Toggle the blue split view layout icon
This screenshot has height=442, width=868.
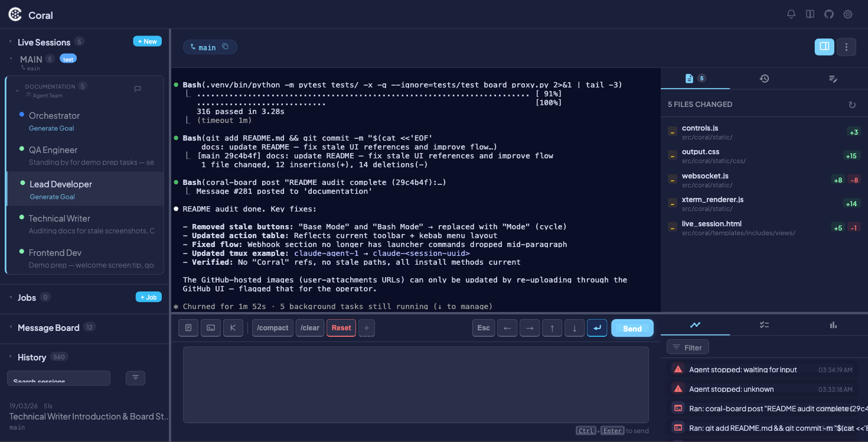tap(824, 47)
